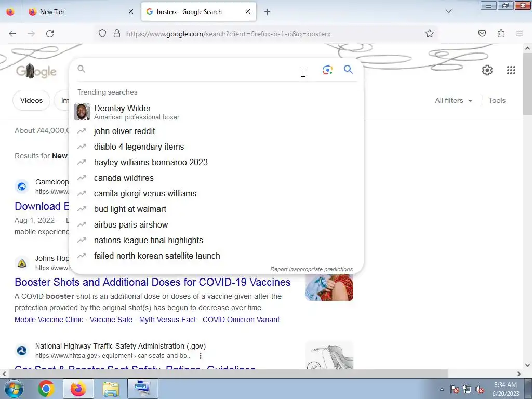Click the NHTSA result favicon
The width and height of the screenshot is (532, 399).
[x=22, y=351]
